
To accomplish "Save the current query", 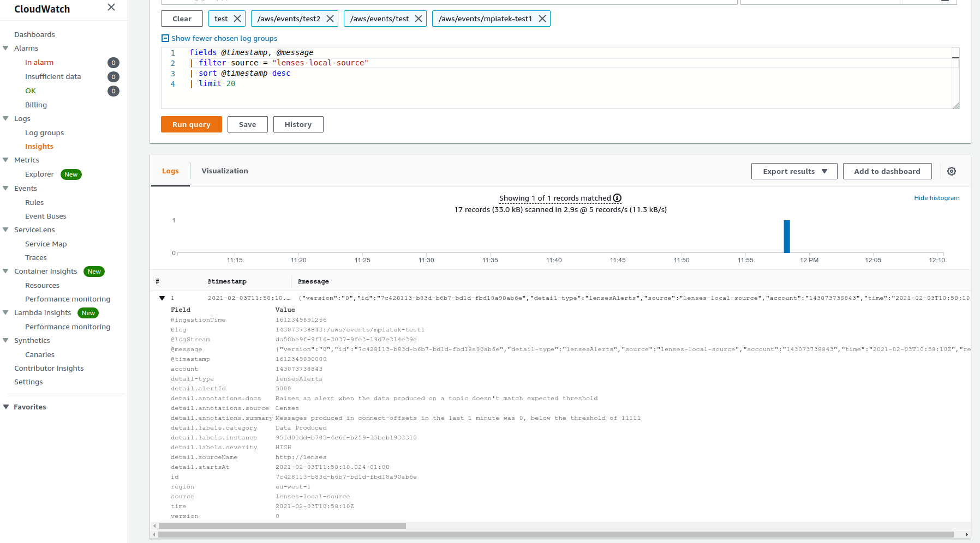I will (x=247, y=124).
